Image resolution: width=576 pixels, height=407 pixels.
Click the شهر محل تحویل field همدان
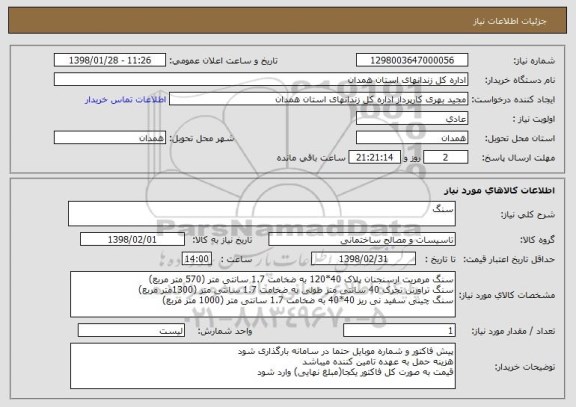coord(110,138)
